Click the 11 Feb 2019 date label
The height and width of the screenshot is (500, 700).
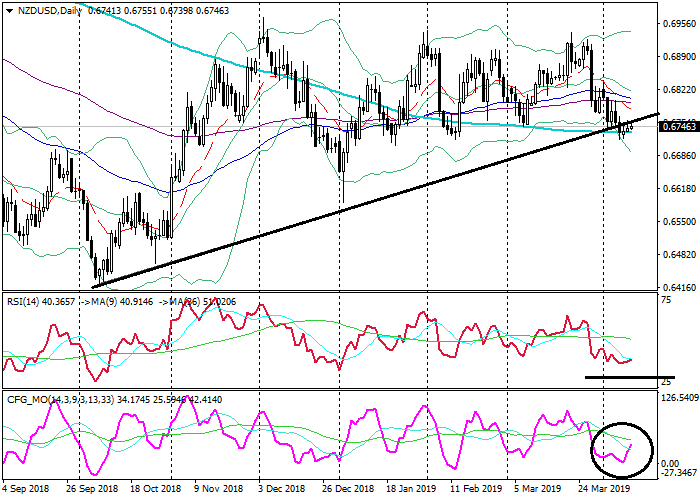click(477, 490)
